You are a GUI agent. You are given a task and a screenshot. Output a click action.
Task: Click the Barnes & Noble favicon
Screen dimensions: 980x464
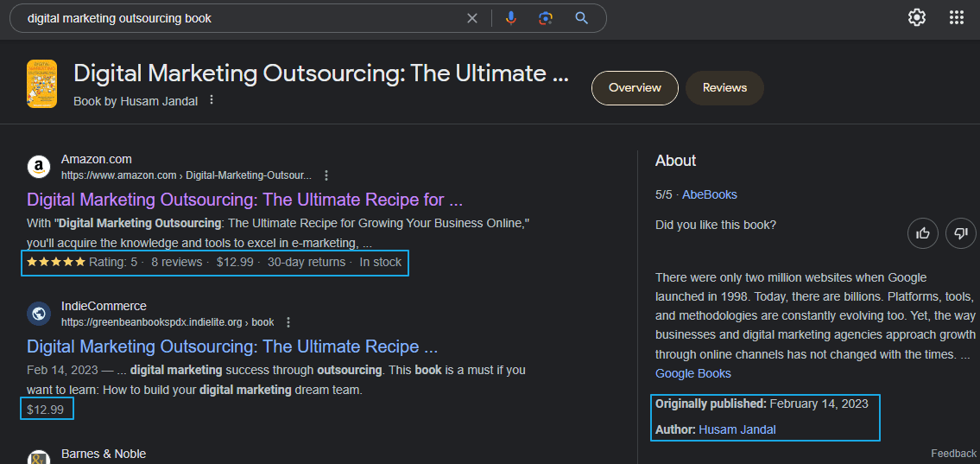39,457
